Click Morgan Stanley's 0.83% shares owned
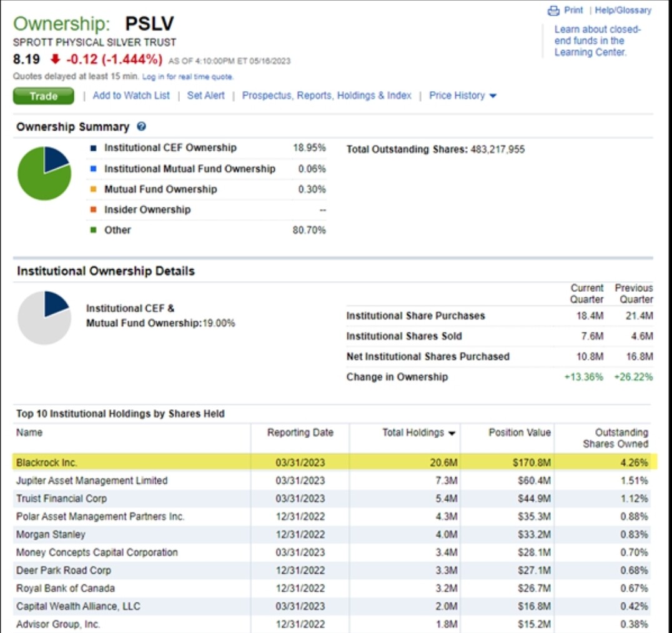 coord(634,534)
